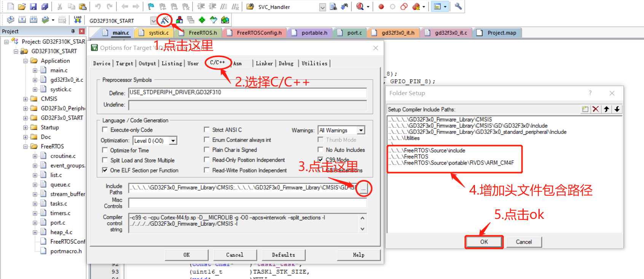Click the LOAD download icon
Screen dimensions: 644x279
[x=78, y=20]
